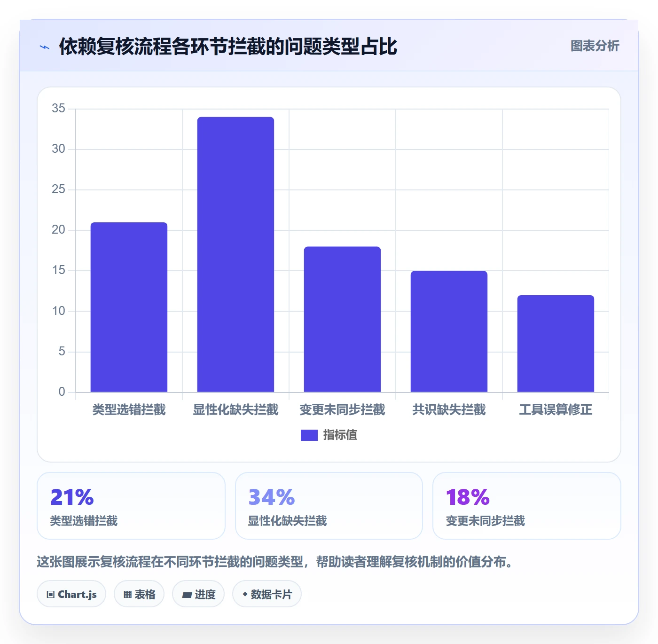Screen dimensions: 658x644
Task: Click the lightning icon beside the chart title
Action: (x=45, y=47)
